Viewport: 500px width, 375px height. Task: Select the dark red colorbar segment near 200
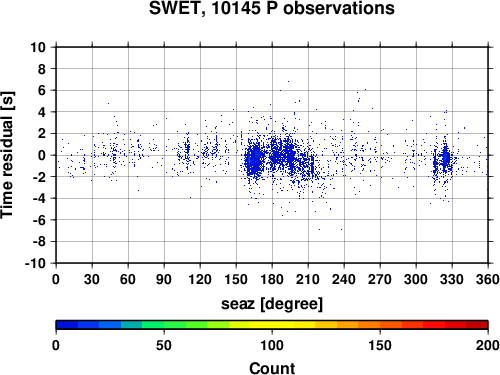(x=477, y=325)
